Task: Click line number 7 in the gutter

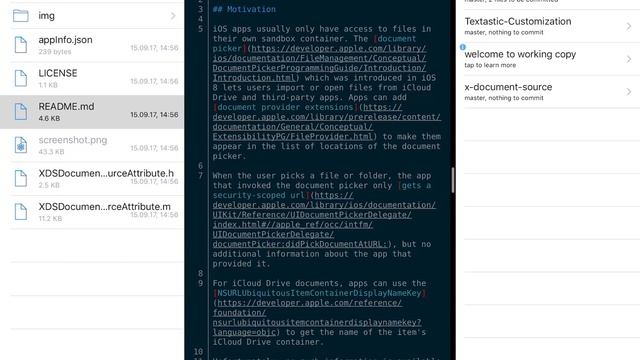Action: (200, 176)
